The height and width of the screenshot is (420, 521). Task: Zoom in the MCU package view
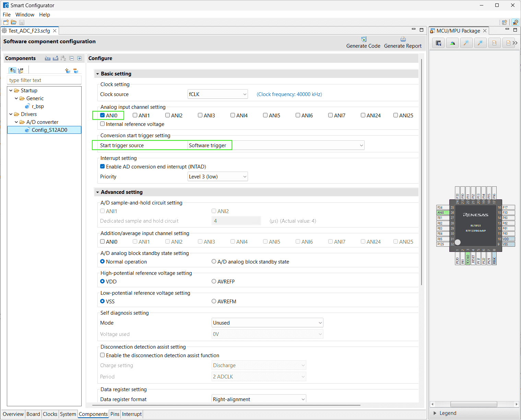coord(481,43)
